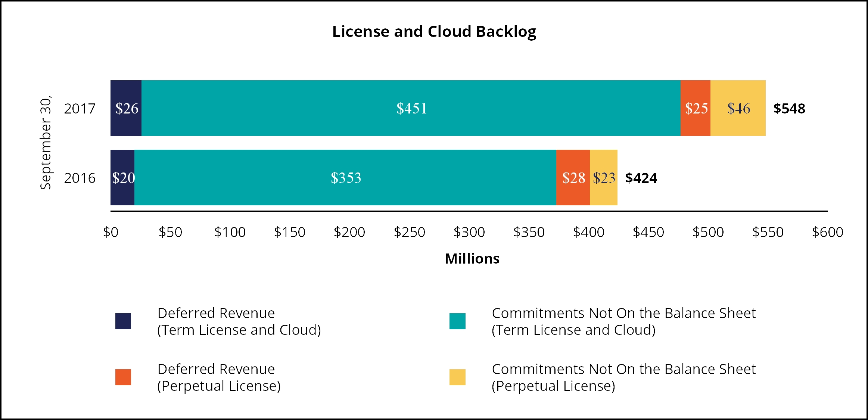Click the $548 total label

click(789, 109)
